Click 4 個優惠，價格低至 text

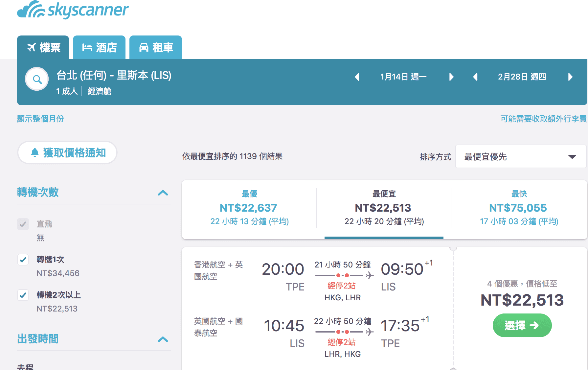(522, 284)
